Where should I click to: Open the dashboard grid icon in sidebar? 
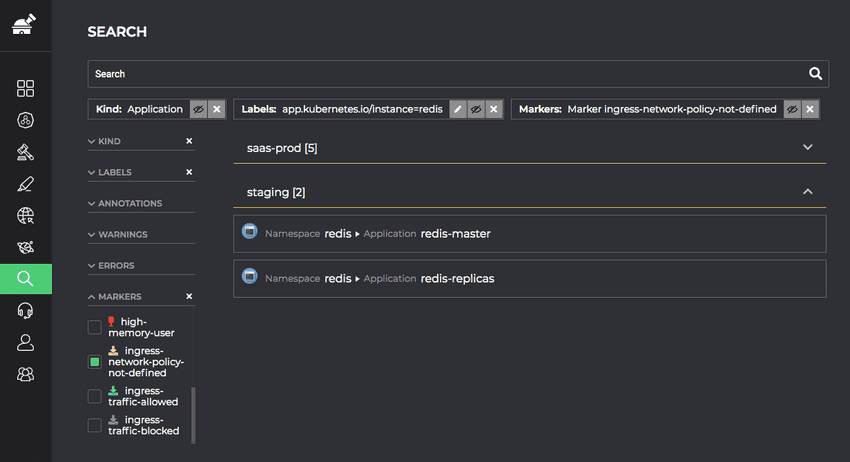(x=26, y=88)
